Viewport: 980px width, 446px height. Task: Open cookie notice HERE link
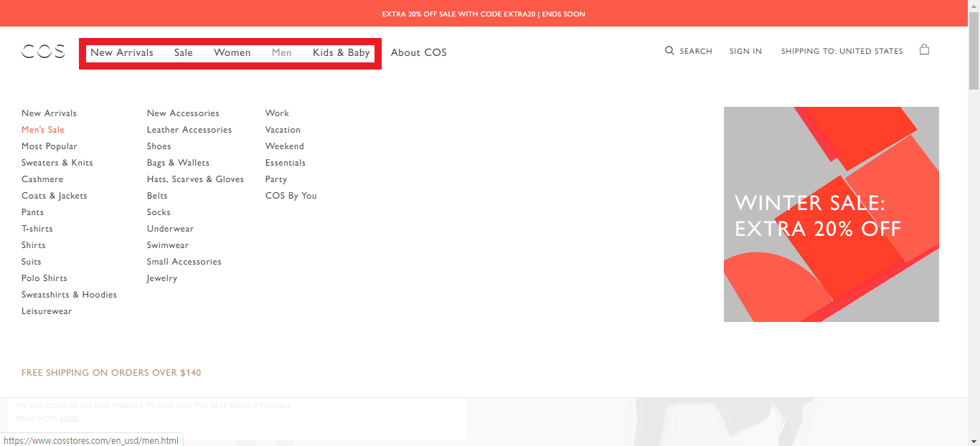[x=70, y=418]
